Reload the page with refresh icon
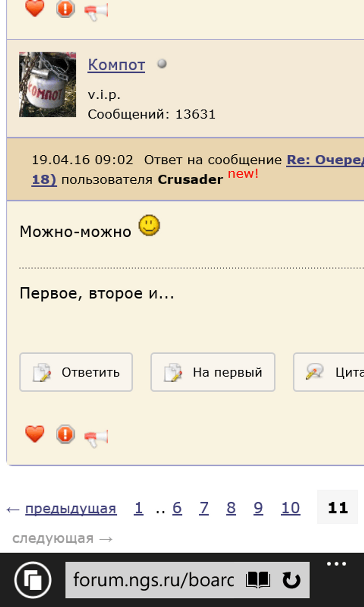This screenshot has width=364, height=607. pos(291,580)
